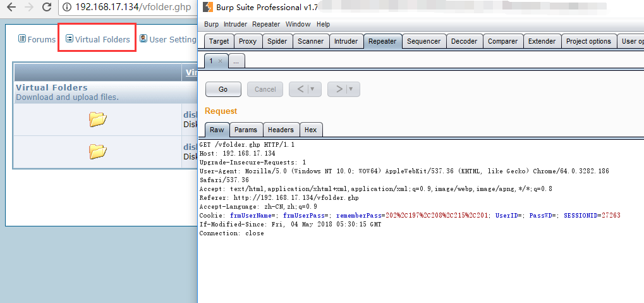Click the Virtual Folders list icon

70,39
